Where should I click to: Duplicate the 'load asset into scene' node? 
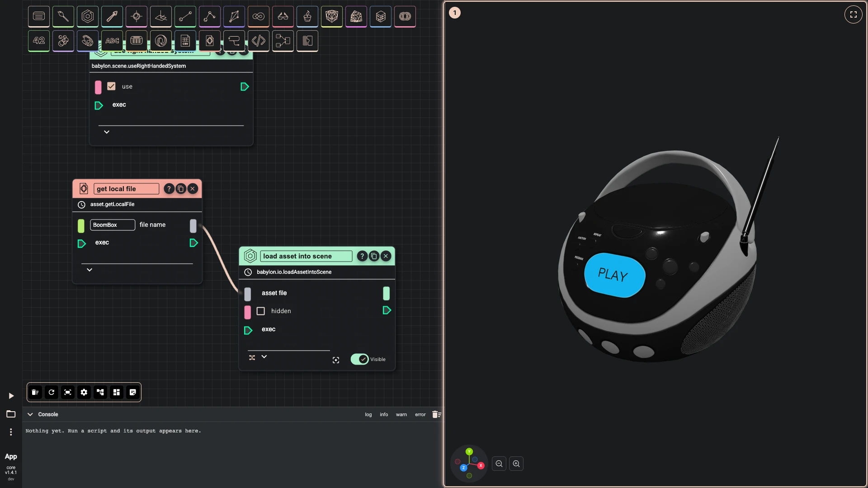pos(374,256)
